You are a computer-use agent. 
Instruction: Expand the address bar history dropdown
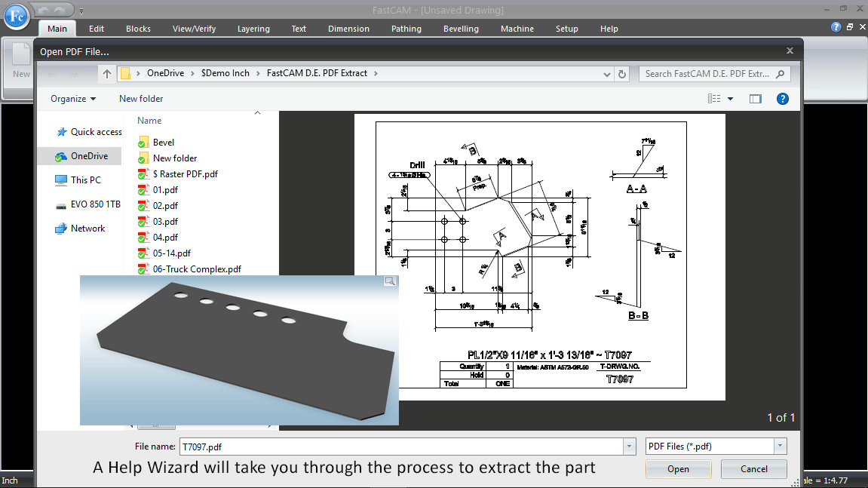click(607, 74)
